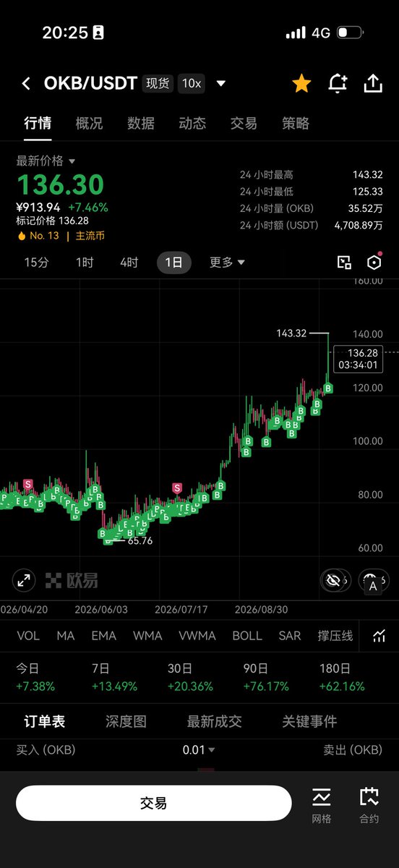Toggle the WMA indicator
The image size is (399, 868).
coord(147,636)
